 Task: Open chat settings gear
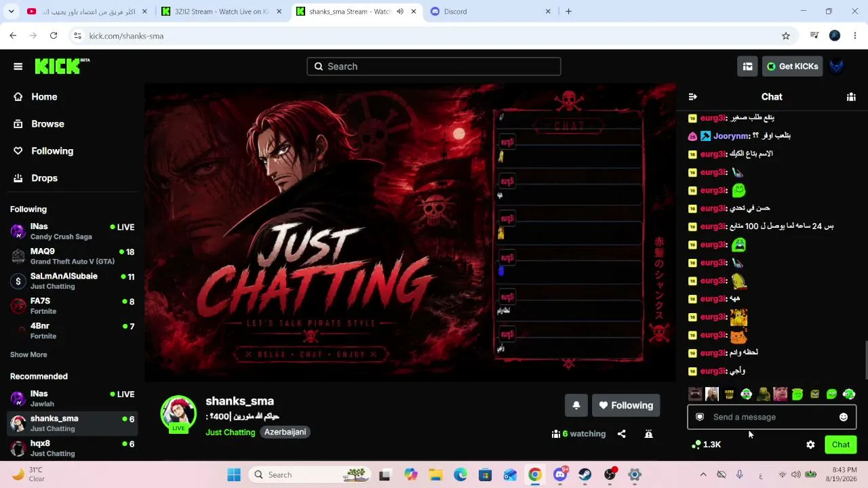[810, 445]
